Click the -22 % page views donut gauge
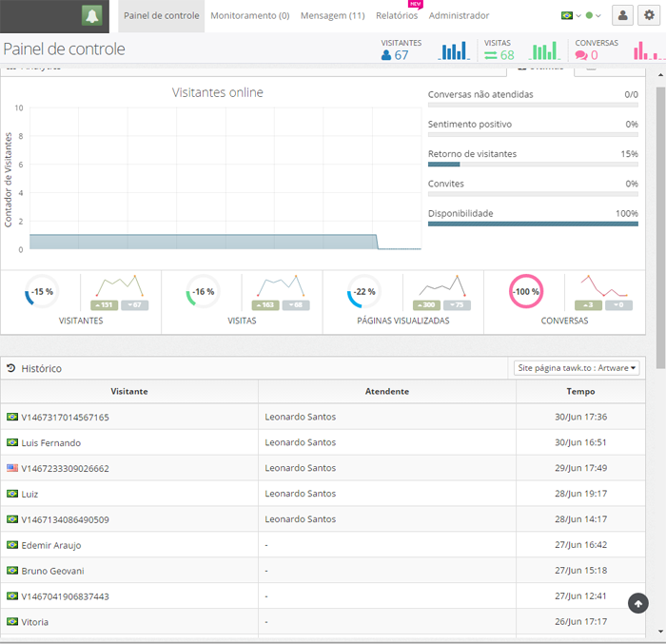666x644 pixels. [364, 291]
